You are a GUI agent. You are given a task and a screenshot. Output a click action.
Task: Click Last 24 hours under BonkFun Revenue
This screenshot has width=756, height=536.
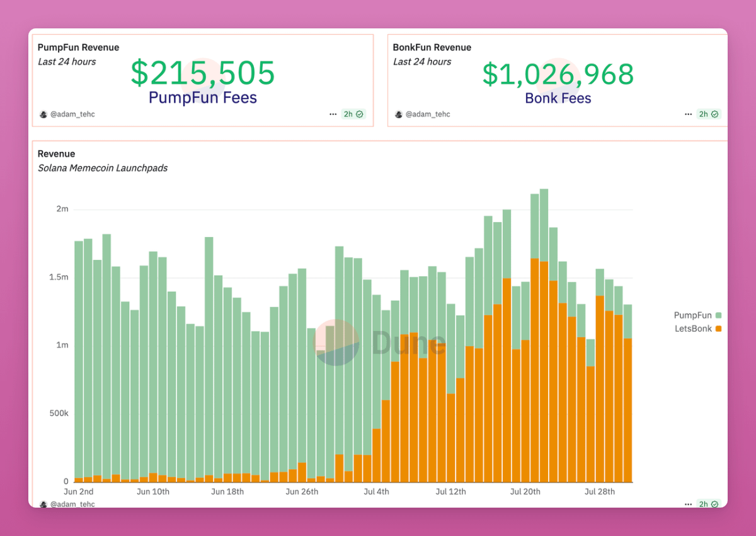(422, 62)
